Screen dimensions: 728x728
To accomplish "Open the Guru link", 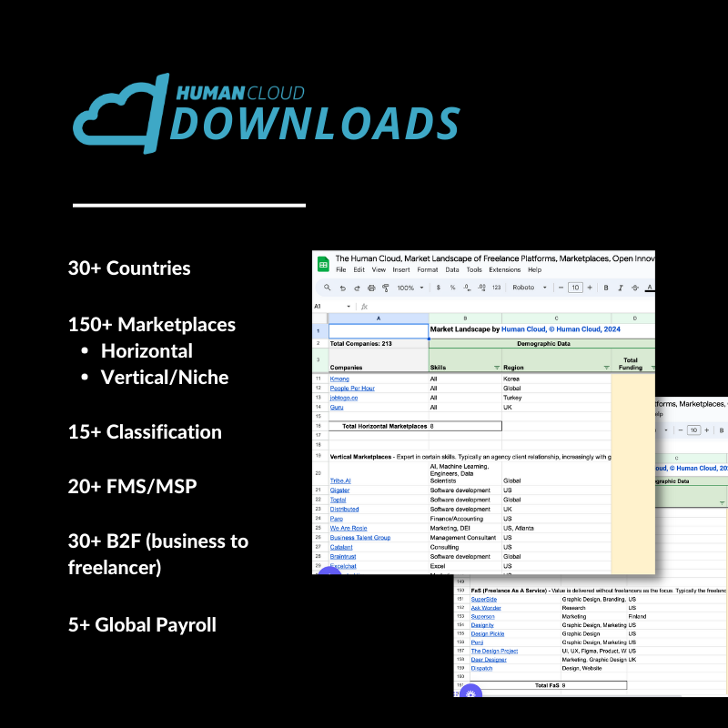I will [x=337, y=407].
